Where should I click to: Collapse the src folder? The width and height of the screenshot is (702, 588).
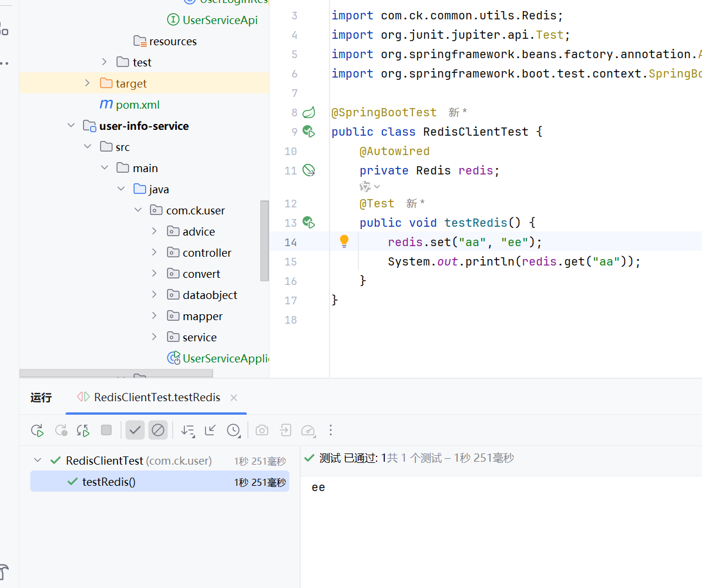point(88,146)
